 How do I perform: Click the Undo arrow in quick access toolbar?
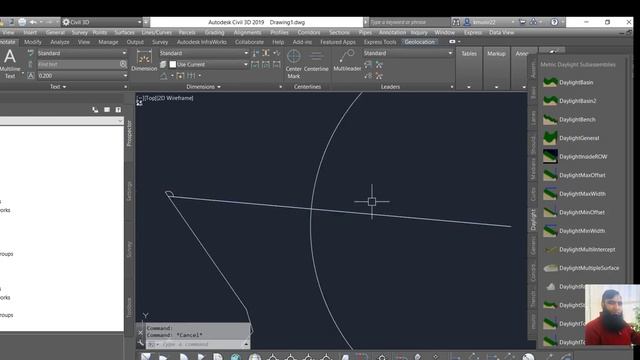tap(33, 22)
